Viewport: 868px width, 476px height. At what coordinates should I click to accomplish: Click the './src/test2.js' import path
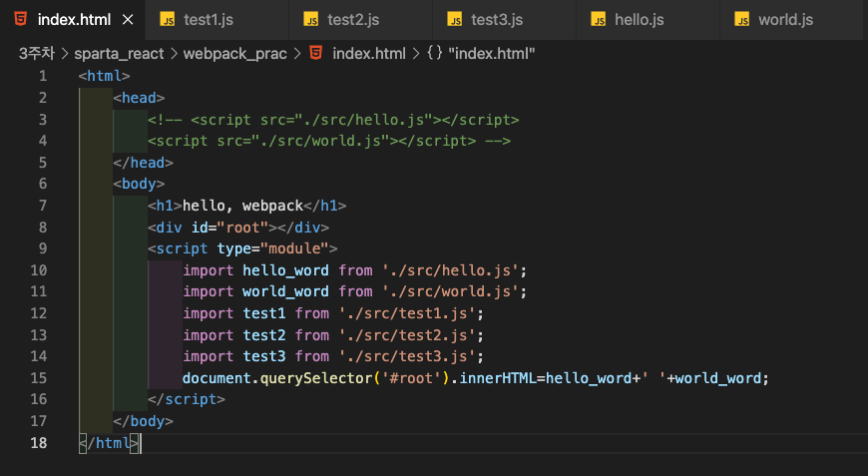coord(407,335)
